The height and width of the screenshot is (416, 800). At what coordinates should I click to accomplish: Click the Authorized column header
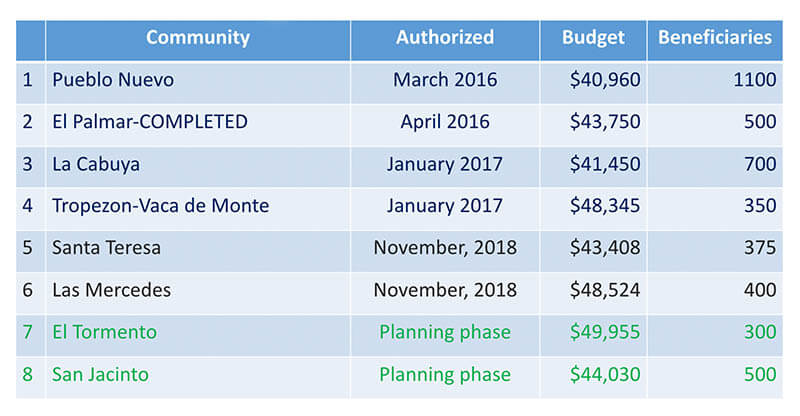(445, 38)
